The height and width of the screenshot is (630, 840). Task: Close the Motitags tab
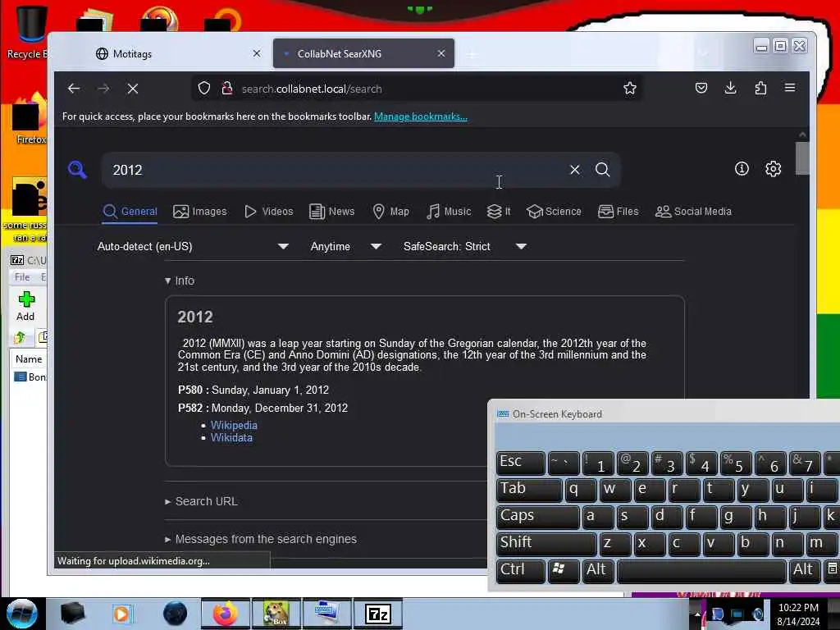257,53
